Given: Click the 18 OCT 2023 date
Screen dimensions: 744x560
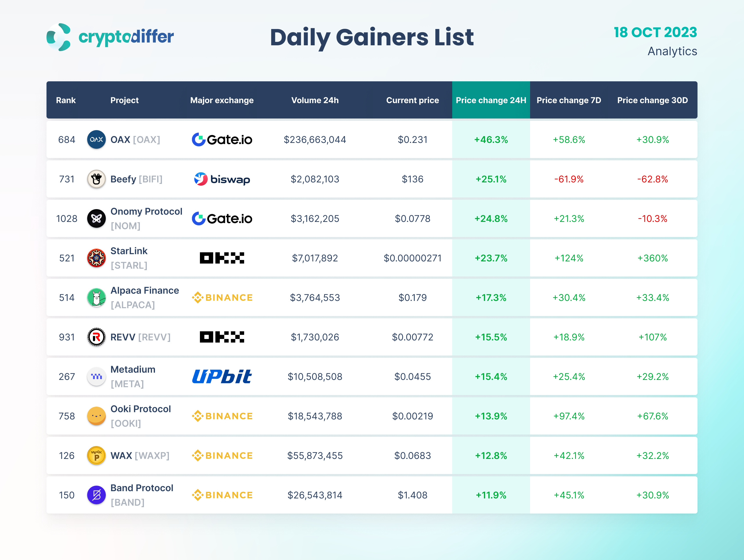Looking at the screenshot, I should [655, 32].
